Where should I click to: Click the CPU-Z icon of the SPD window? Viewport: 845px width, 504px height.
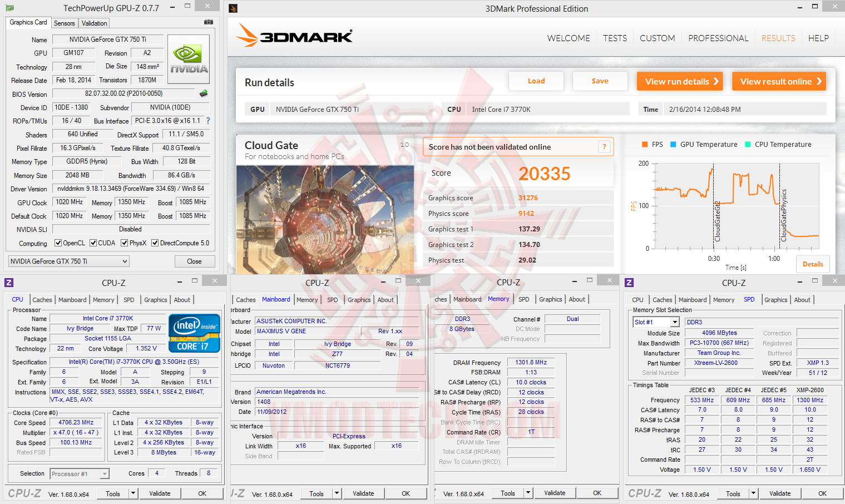[x=629, y=282]
